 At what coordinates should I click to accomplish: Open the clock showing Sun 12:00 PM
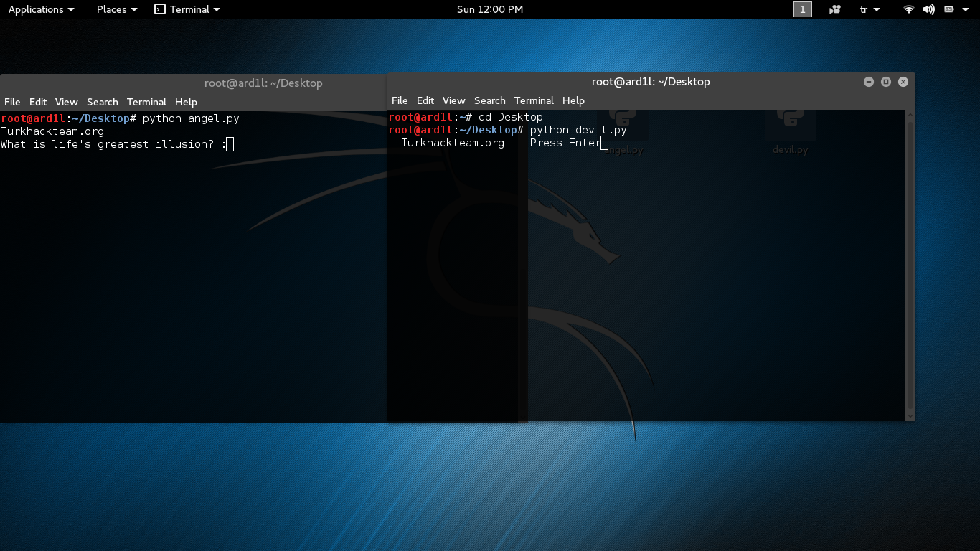click(x=490, y=9)
